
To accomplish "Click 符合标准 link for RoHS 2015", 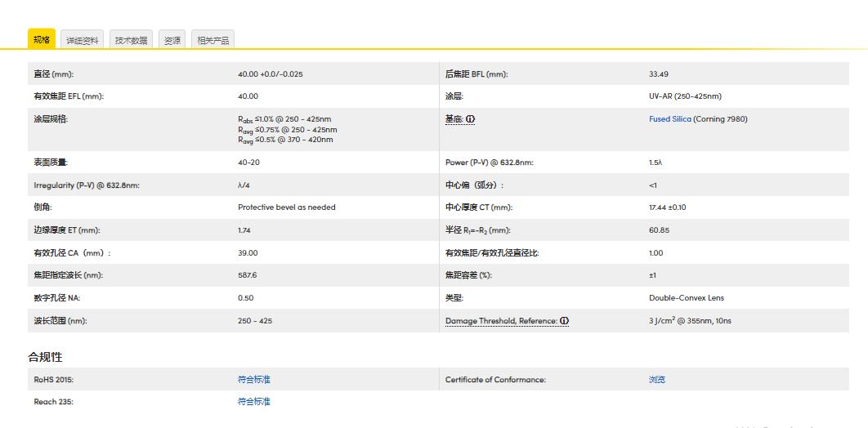I will pyautogui.click(x=253, y=380).
